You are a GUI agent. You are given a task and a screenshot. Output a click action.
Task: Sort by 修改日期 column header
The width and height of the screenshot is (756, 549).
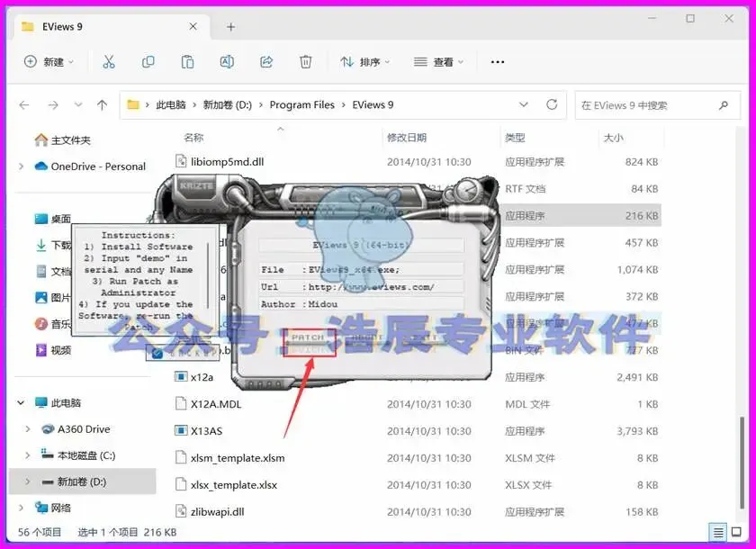(407, 138)
